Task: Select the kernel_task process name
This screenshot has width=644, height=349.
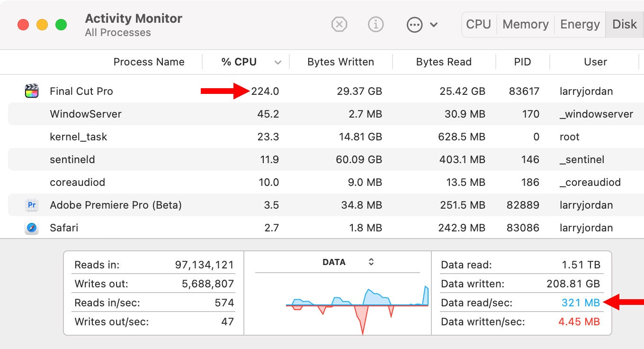Action: [79, 137]
